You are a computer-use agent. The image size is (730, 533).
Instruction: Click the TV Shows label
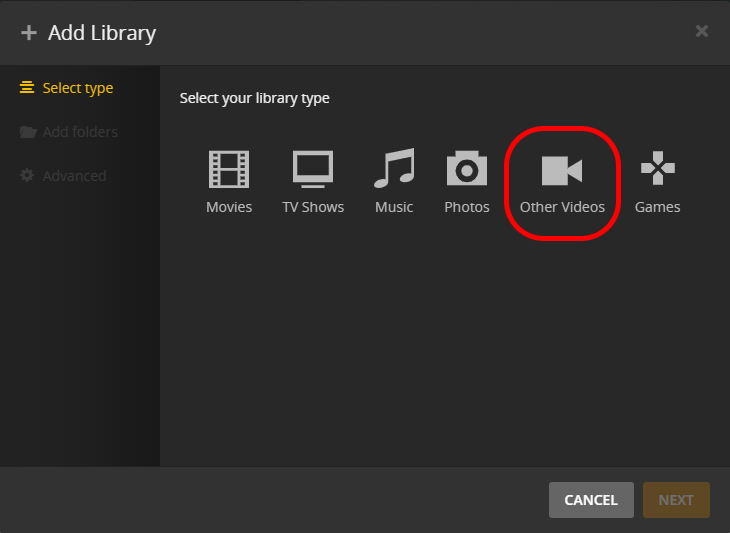(313, 207)
